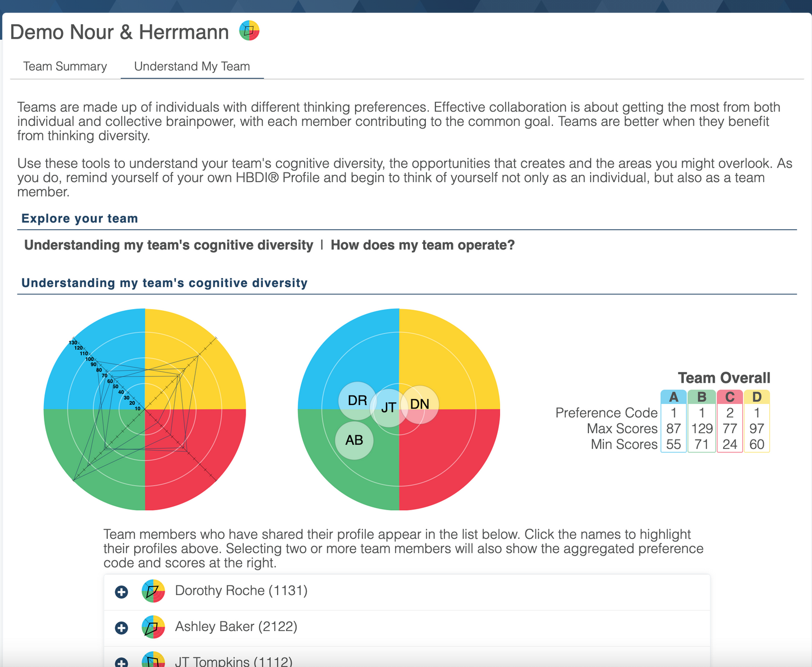The width and height of the screenshot is (812, 667).
Task: Highlight Ashley Baker (2122) by clicking the name
Action: point(236,627)
